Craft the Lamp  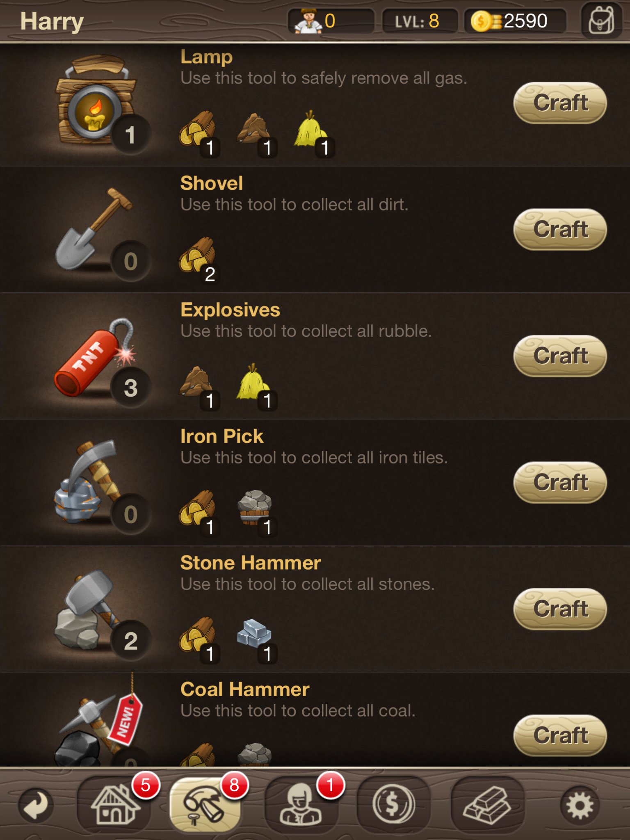point(560,103)
